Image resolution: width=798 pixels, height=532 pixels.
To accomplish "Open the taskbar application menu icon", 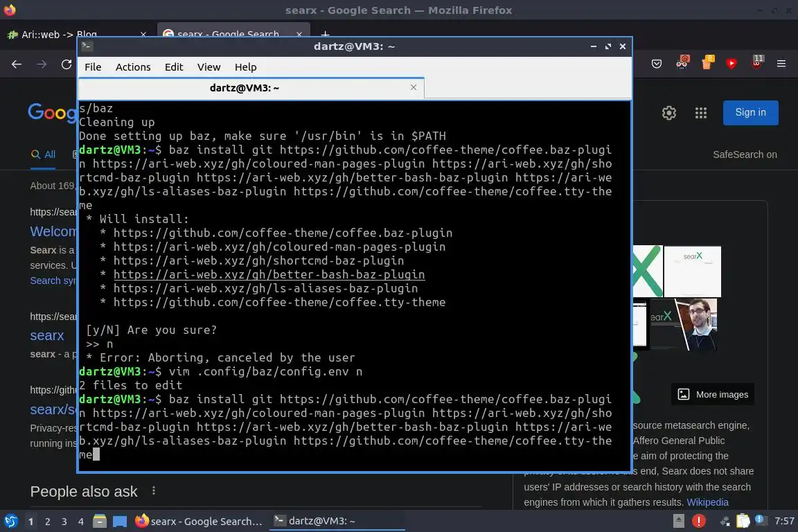I will [x=11, y=522].
